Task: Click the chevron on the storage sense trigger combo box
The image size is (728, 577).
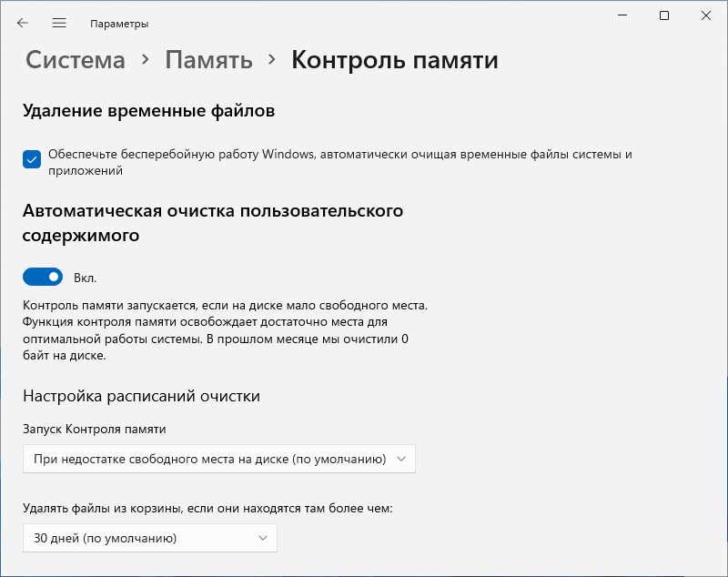Action: [402, 459]
